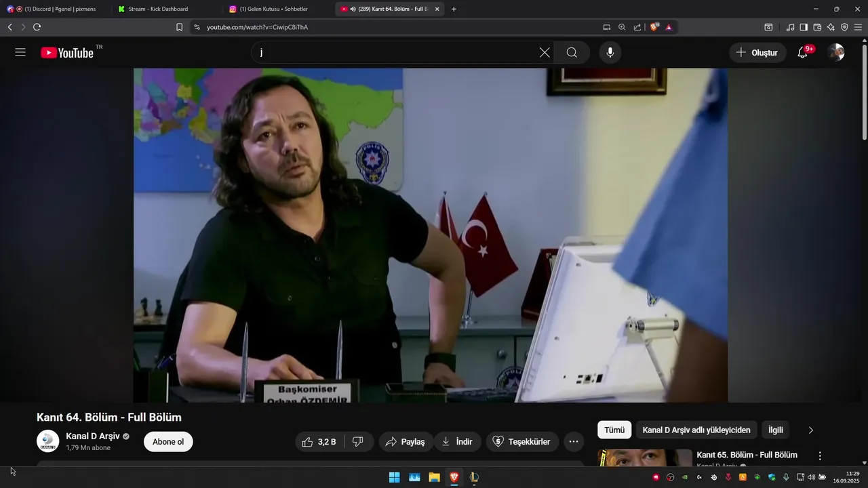Navigate forward in the browser

point(23,27)
